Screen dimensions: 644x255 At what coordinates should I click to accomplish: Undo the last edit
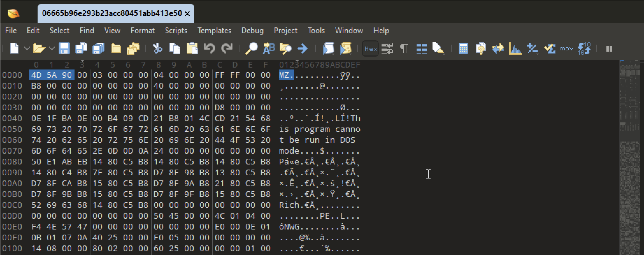point(209,48)
